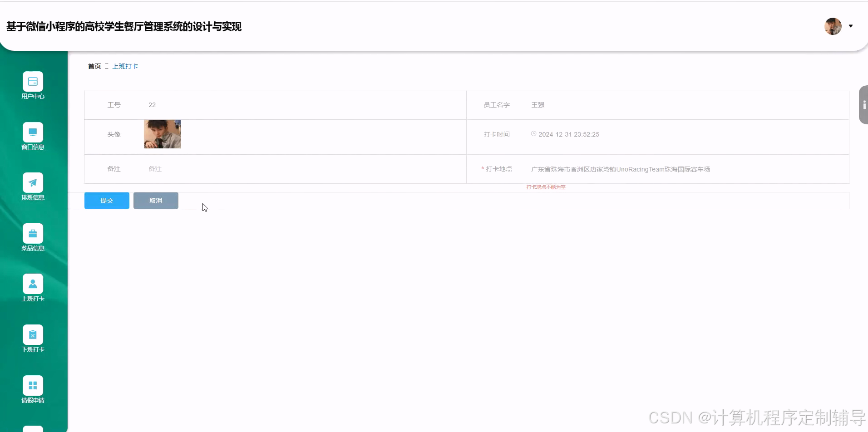Click the 头像 field label
Screen dimensions: 868x432
point(114,134)
